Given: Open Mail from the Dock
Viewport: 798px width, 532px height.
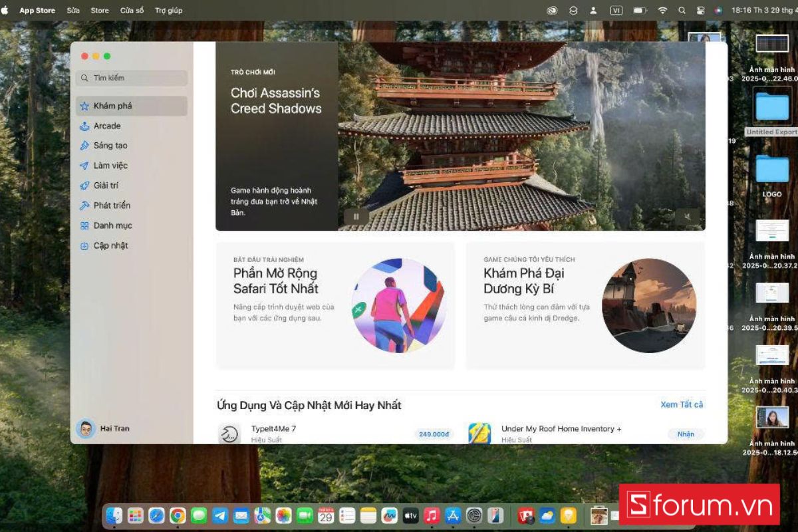Looking at the screenshot, I should click(x=241, y=515).
